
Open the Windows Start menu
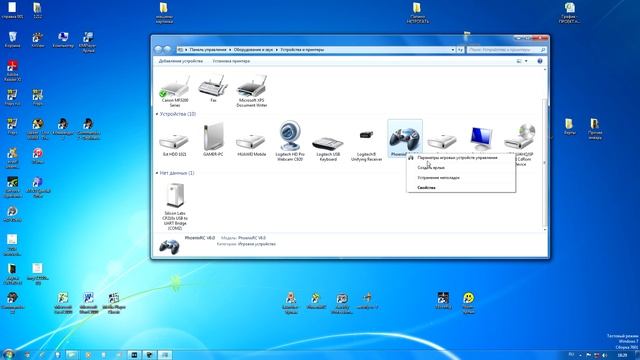[x=8, y=354]
